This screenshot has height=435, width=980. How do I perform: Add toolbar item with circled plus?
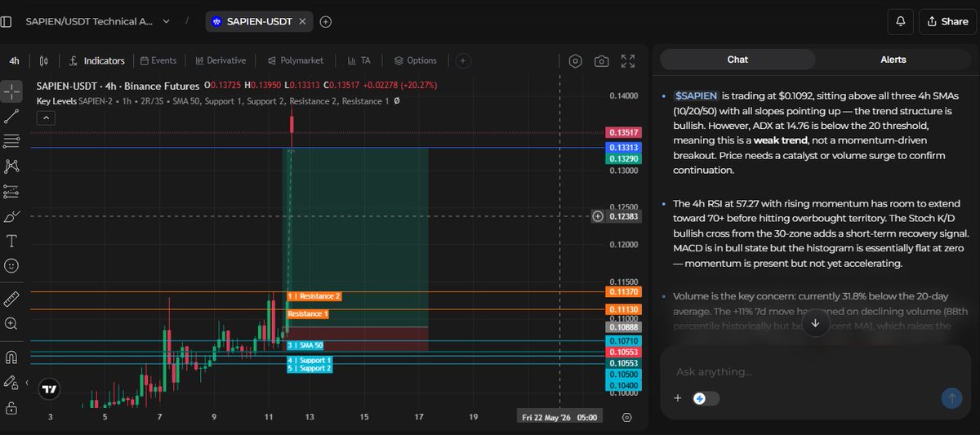(x=462, y=60)
